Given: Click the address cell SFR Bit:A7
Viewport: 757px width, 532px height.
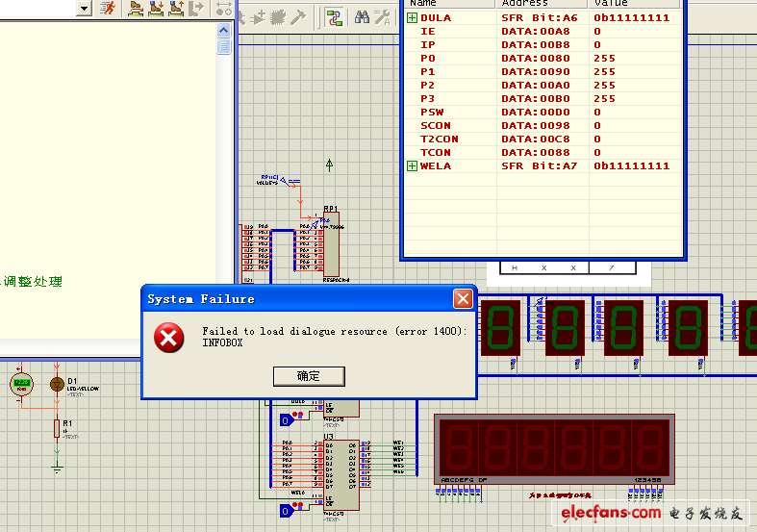Looking at the screenshot, I should (x=540, y=166).
